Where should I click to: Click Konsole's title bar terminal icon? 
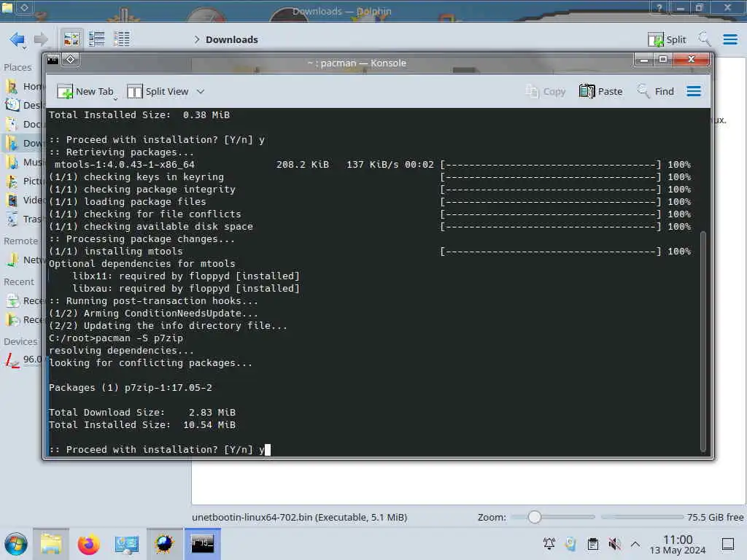tap(53, 60)
